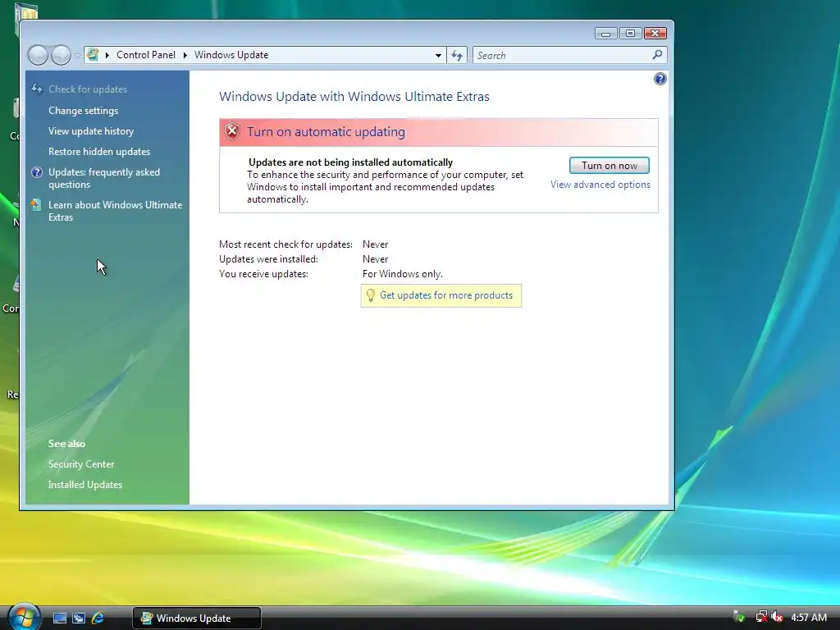Click the muted volume tray icon
Viewport: 840px width, 630px height.
point(777,617)
